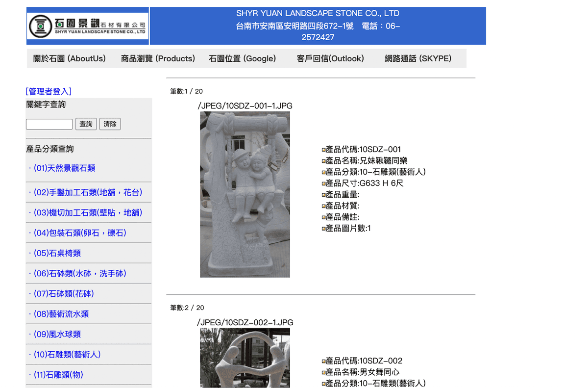The height and width of the screenshot is (388, 588).
Task: Click the 清除 clear button
Action: click(x=110, y=124)
